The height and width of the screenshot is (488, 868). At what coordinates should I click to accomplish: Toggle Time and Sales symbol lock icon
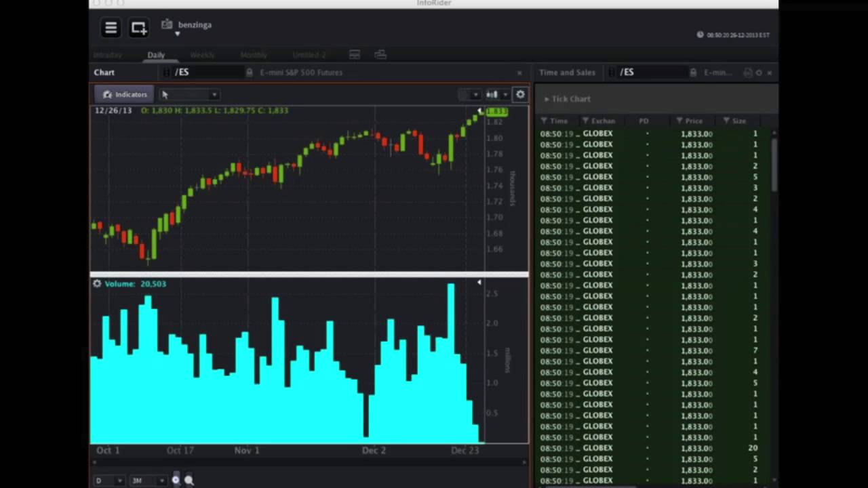pyautogui.click(x=693, y=73)
